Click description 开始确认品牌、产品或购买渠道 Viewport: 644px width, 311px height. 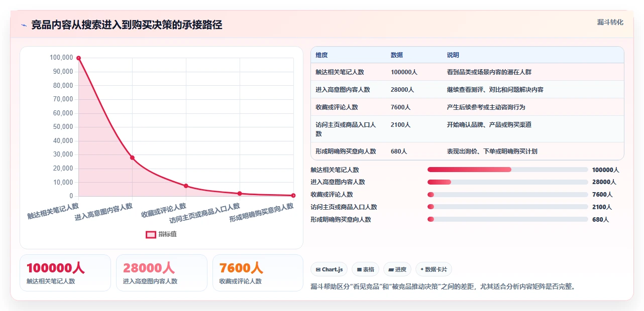click(x=489, y=125)
